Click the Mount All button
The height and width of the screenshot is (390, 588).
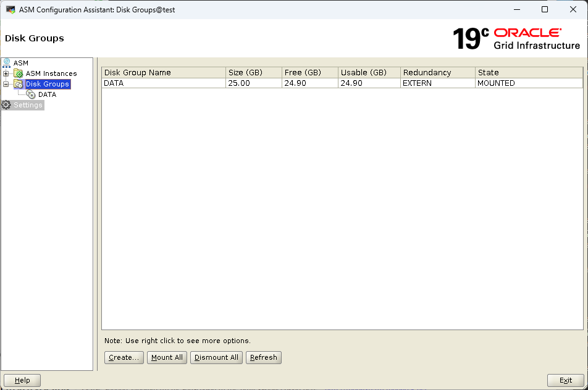pos(167,357)
